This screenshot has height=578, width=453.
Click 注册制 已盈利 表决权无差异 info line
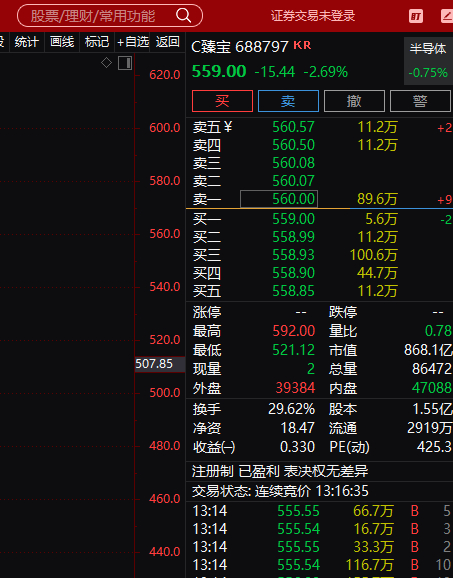[280, 471]
